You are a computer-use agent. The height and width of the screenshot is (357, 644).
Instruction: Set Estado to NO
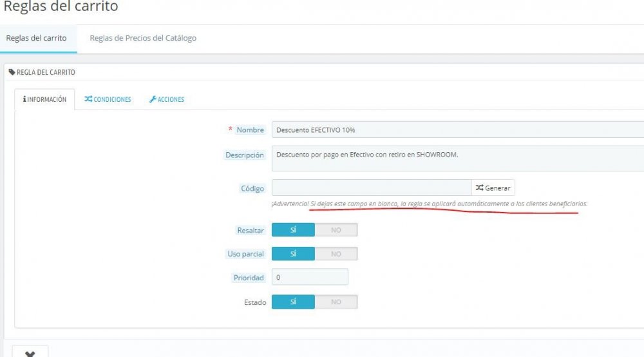[x=336, y=302]
